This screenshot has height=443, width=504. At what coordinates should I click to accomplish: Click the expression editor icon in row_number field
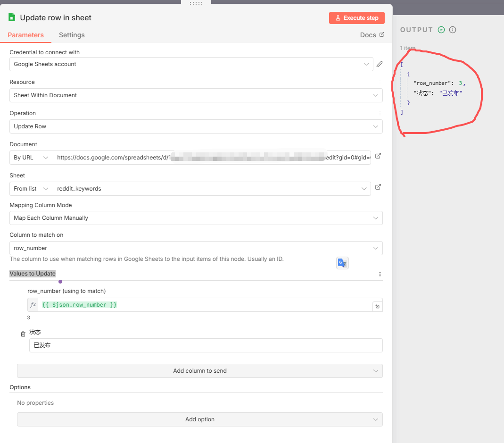(377, 307)
